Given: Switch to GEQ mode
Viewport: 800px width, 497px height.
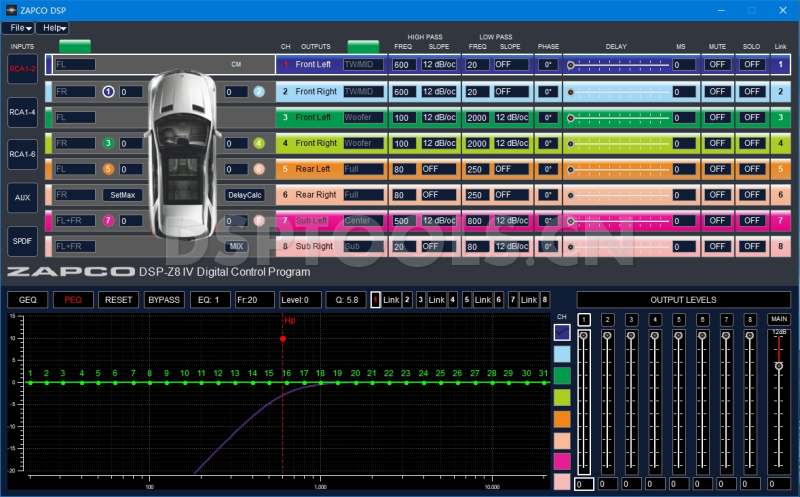Looking at the screenshot, I should click(28, 300).
